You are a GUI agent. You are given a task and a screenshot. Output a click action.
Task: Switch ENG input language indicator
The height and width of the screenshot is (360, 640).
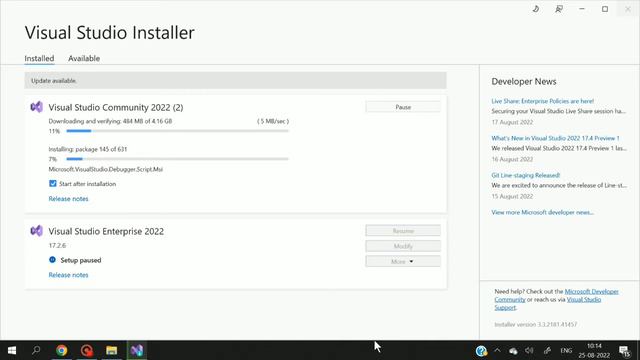pos(566,351)
